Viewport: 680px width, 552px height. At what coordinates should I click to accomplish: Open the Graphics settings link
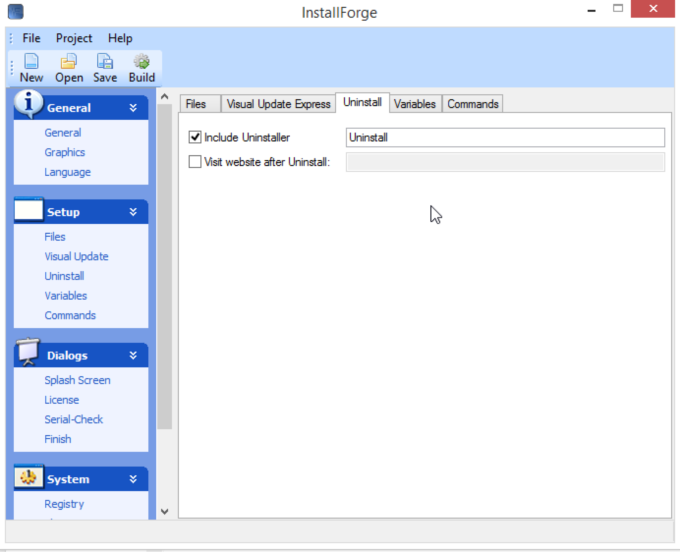(65, 152)
